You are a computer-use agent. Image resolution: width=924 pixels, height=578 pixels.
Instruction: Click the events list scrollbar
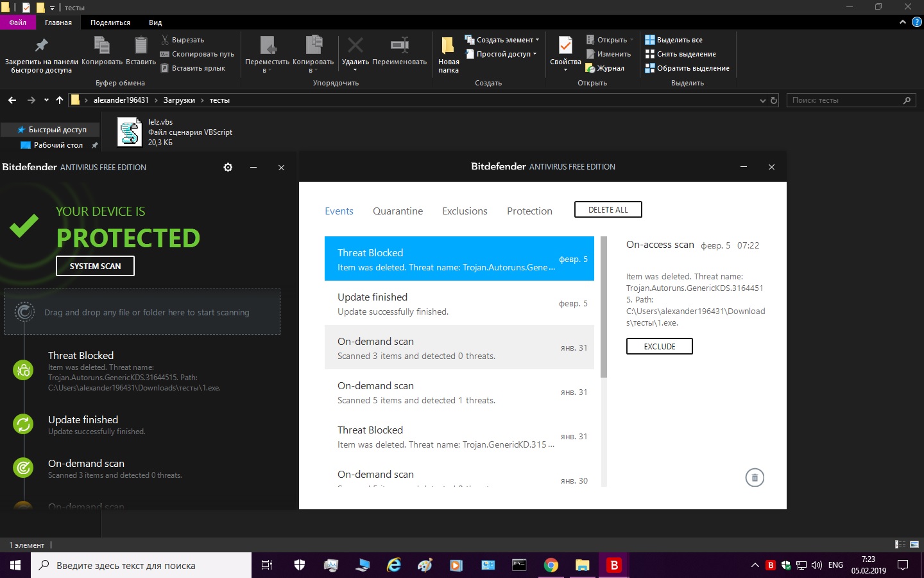604,307
